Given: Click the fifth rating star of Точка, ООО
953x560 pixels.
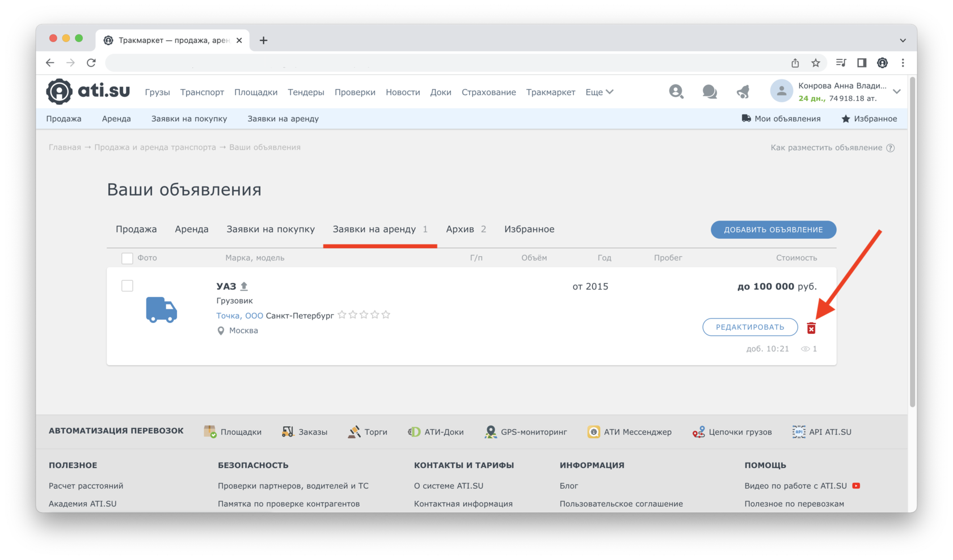Looking at the screenshot, I should click(x=386, y=315).
